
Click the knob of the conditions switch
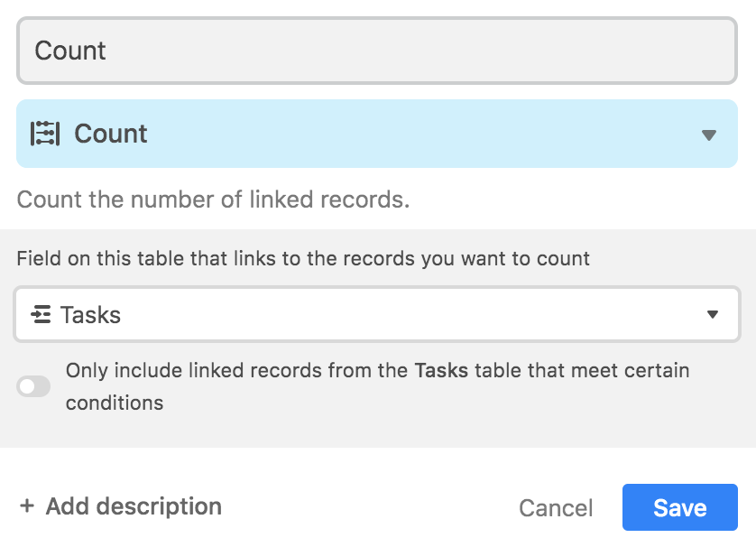coord(27,386)
